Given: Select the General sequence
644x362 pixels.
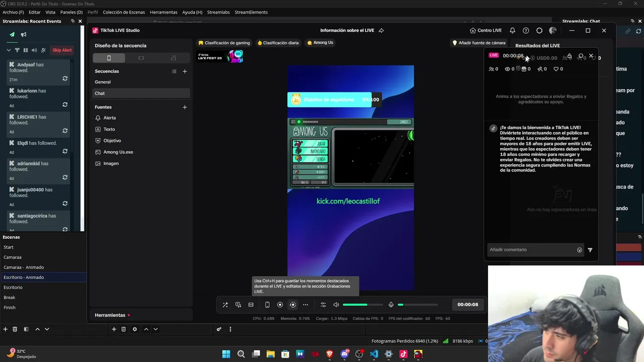Looking at the screenshot, I should pyautogui.click(x=141, y=82).
